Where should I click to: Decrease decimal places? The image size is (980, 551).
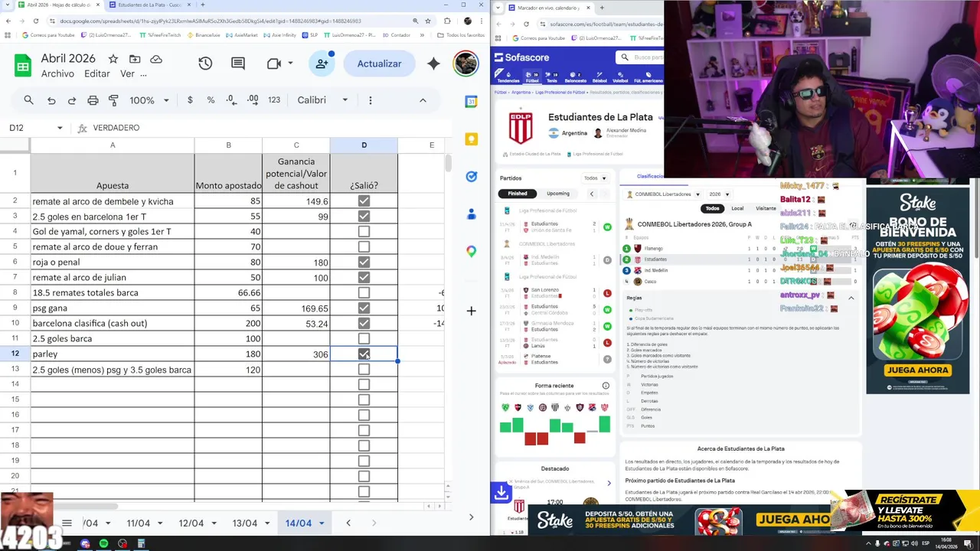coord(232,100)
